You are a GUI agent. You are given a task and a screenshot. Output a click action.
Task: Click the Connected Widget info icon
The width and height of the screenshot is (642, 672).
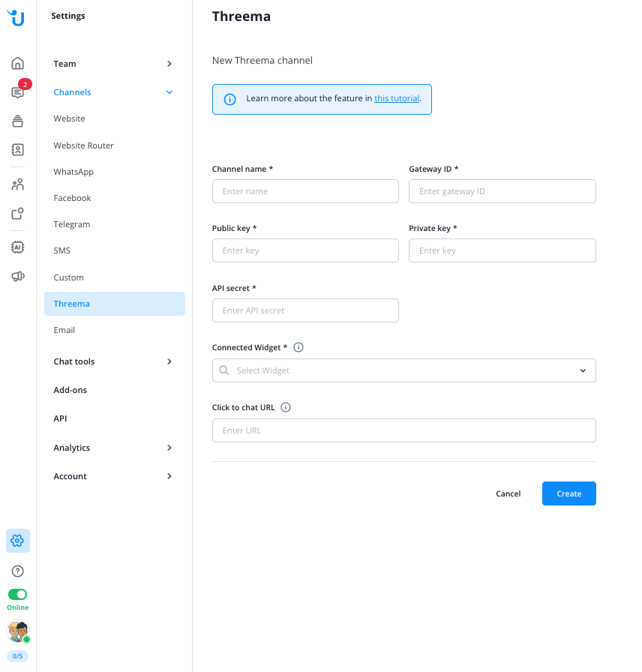(298, 347)
